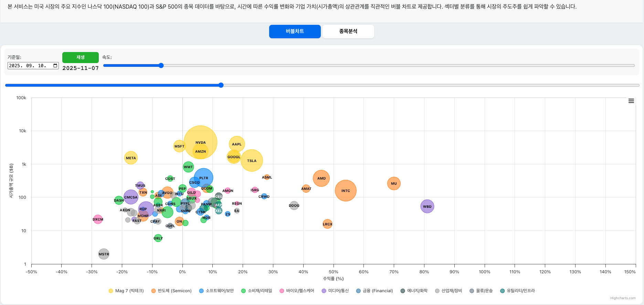Select the TSLA bubble
Screen dimensions: 644x305
252,161
